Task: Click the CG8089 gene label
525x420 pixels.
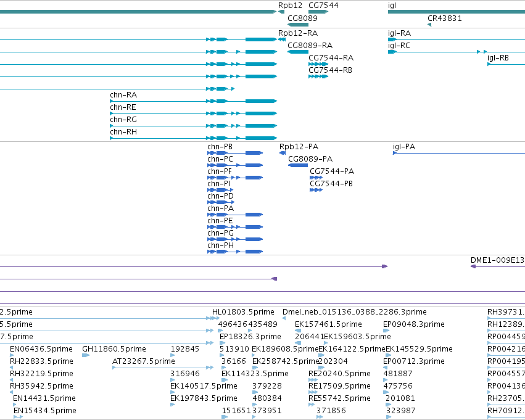Action: pos(302,18)
